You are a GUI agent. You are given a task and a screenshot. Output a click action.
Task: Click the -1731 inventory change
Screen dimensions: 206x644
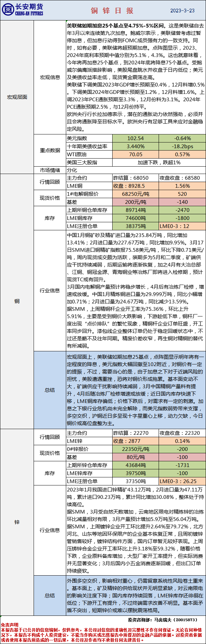click(x=182, y=465)
